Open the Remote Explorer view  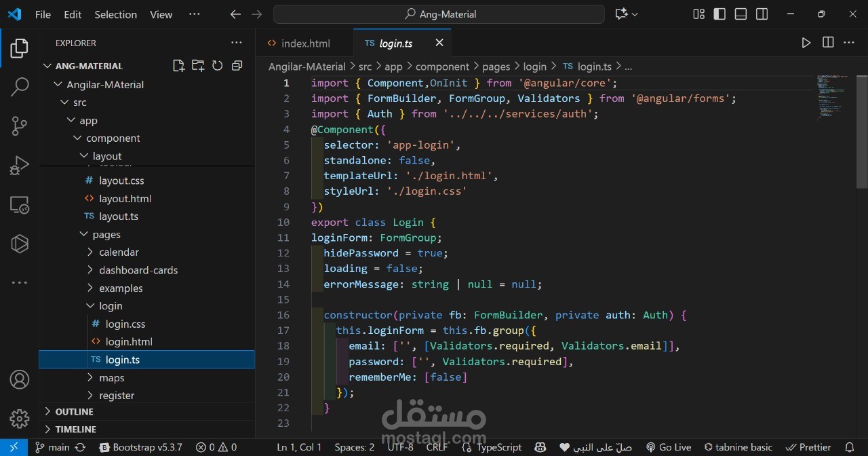pos(19,204)
